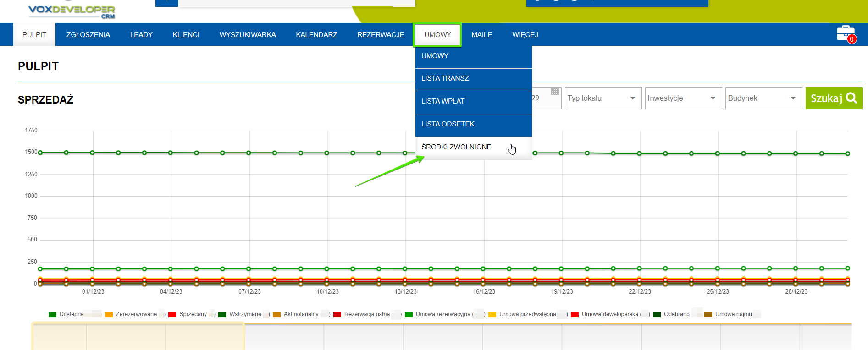Open the KALENDARZ tab
The width and height of the screenshot is (868, 350).
click(x=316, y=35)
